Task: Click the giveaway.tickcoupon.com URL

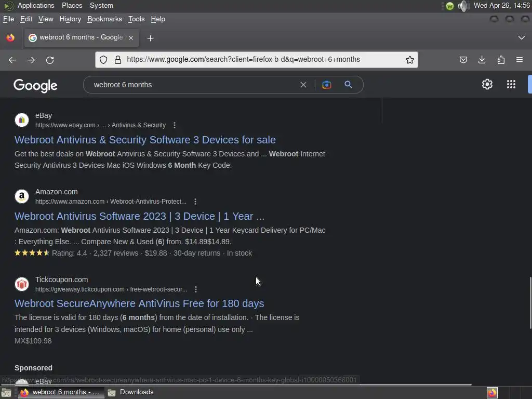Action: click(x=111, y=289)
